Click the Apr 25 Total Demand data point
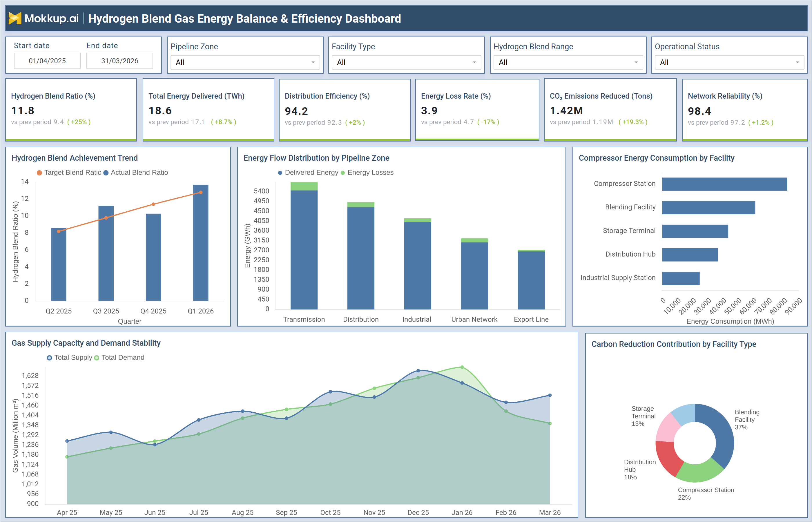This screenshot has width=812, height=522. pyautogui.click(x=67, y=457)
